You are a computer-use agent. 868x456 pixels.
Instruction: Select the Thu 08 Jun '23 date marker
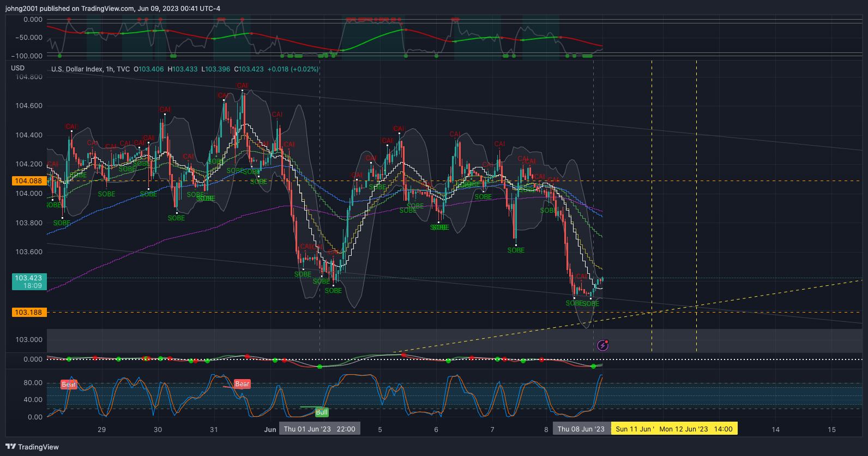[x=581, y=429]
